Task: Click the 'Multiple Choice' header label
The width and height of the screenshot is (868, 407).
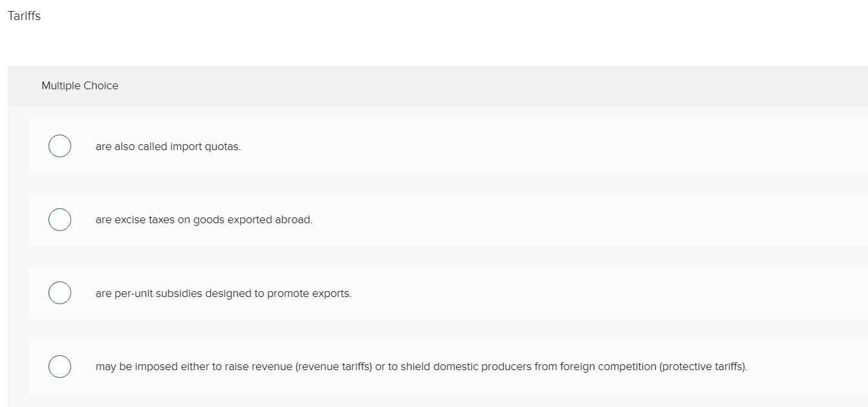Action: point(80,86)
